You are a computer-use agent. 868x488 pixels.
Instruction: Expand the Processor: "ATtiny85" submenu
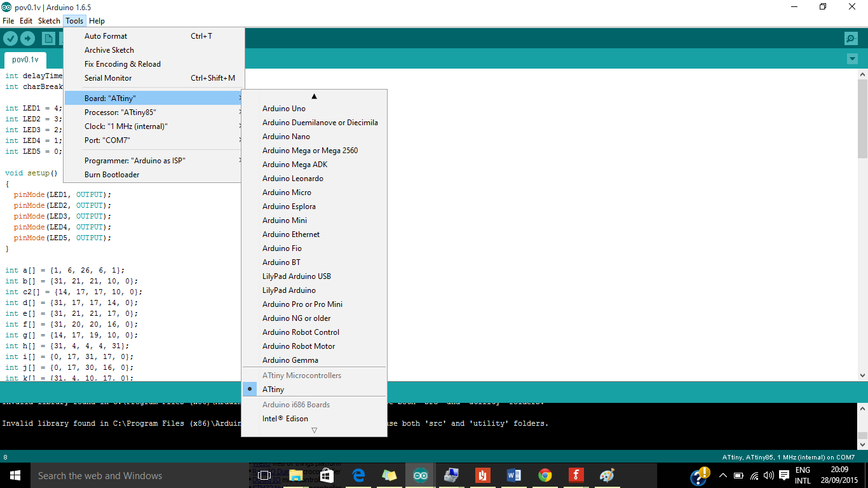point(154,112)
